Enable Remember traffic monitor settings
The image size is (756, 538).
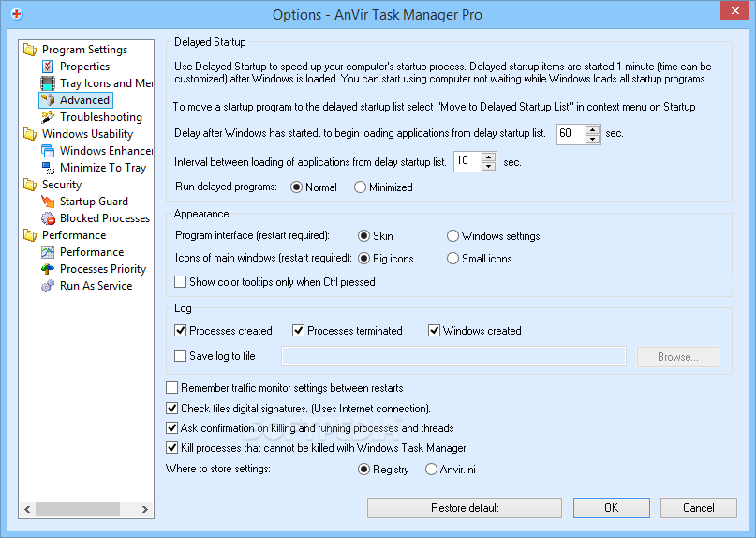coord(285,388)
